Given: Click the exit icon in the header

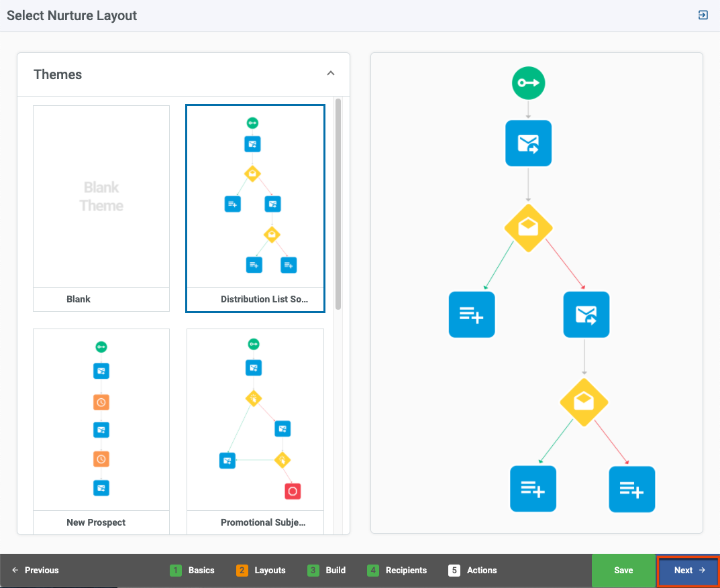Looking at the screenshot, I should tap(703, 15).
